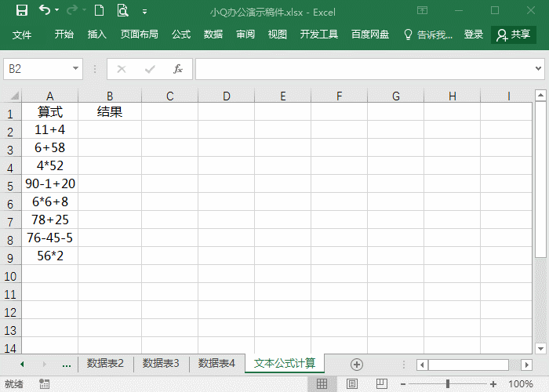The height and width of the screenshot is (392, 549).
Task: Add a new sheet with plus icon
Action: 356,365
